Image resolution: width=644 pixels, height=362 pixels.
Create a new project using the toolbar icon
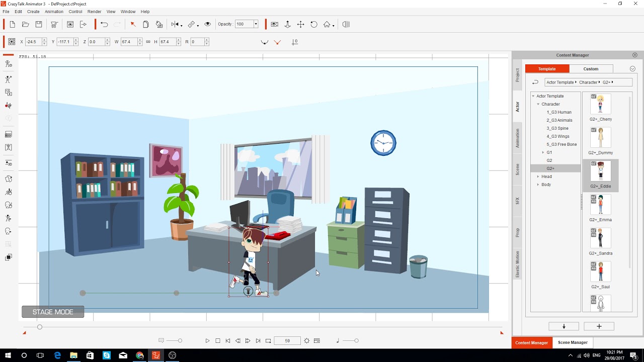[12, 24]
